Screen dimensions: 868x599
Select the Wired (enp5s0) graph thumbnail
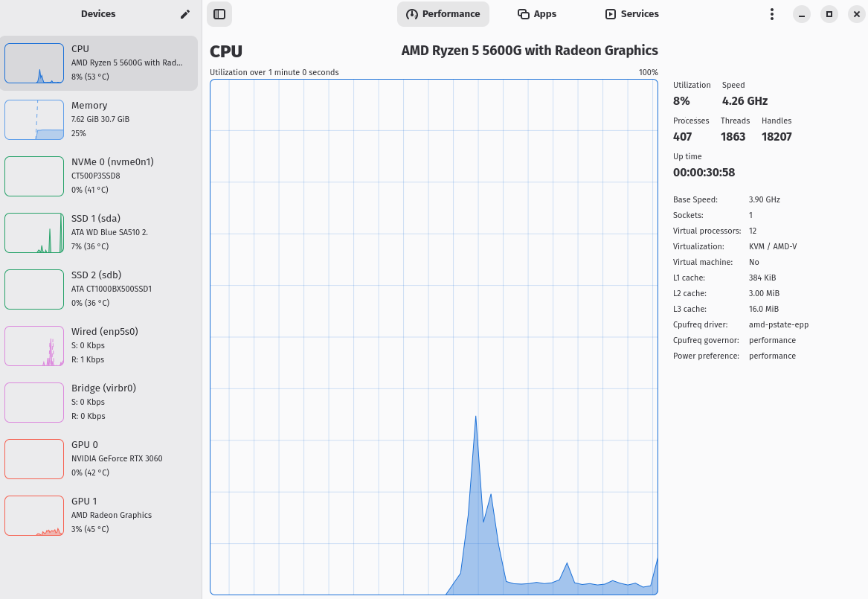point(34,345)
